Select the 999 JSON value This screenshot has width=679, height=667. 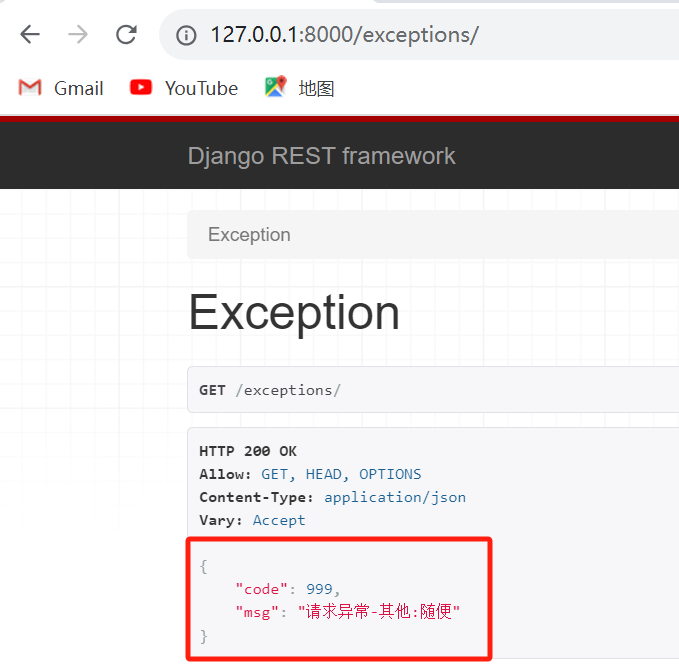pyautogui.click(x=319, y=589)
